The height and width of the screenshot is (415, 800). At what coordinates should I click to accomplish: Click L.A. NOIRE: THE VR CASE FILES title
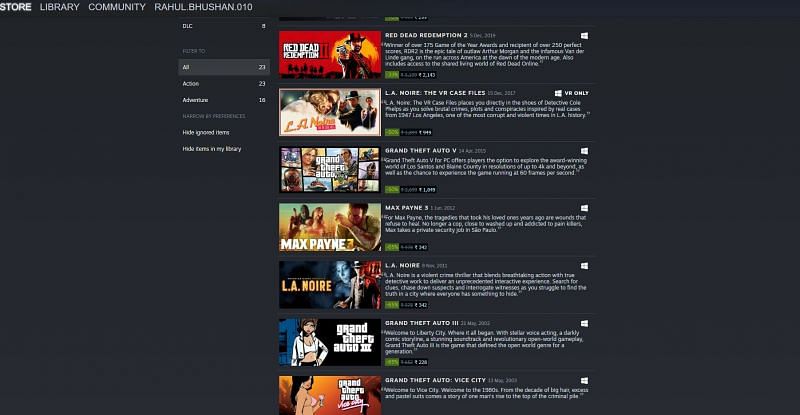tap(435, 93)
